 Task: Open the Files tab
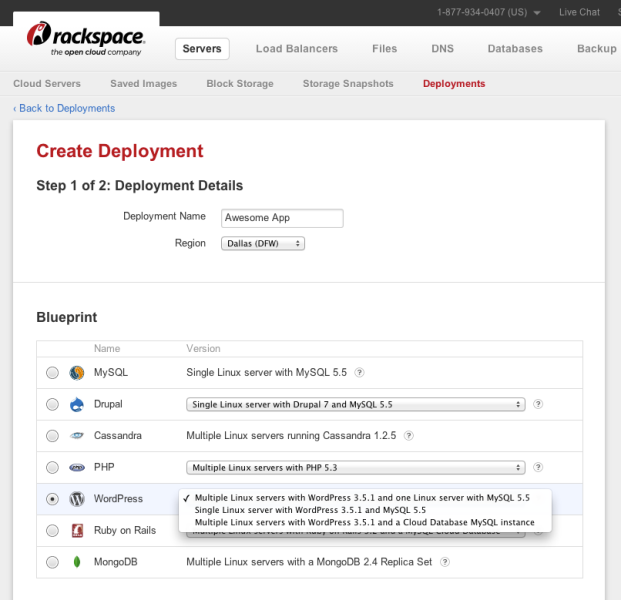tap(384, 49)
